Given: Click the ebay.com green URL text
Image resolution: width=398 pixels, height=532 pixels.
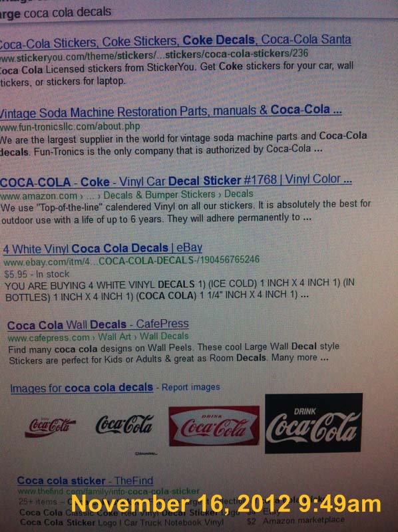Looking at the screenshot, I should (x=131, y=261).
